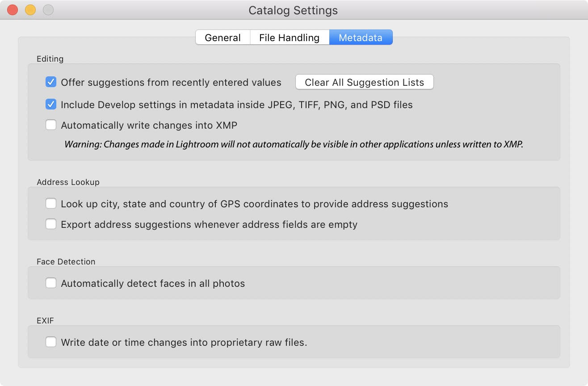Viewport: 588px width, 386px height.
Task: Click Clear All Suggestion Lists button
Action: 365,82
